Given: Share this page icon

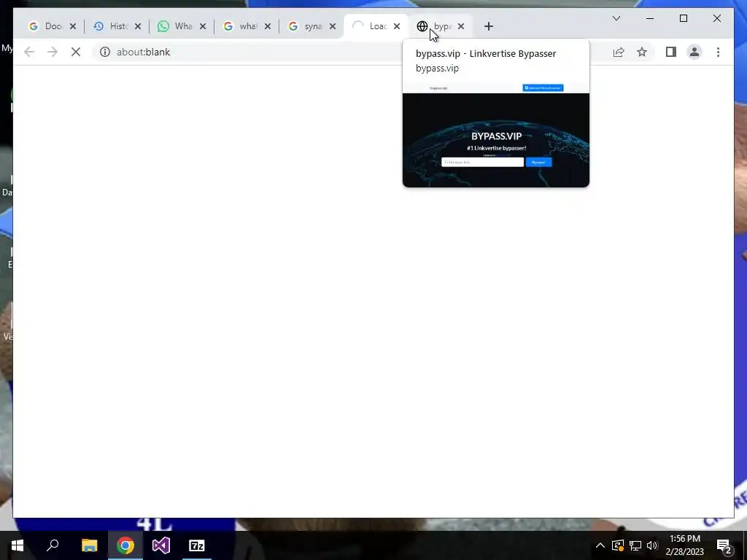Looking at the screenshot, I should click(619, 52).
